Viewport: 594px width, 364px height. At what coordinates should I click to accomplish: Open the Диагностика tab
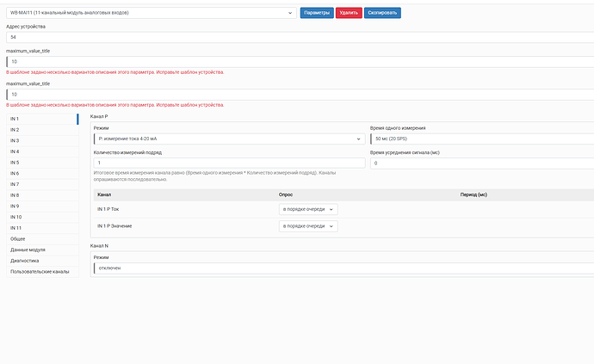42,261
